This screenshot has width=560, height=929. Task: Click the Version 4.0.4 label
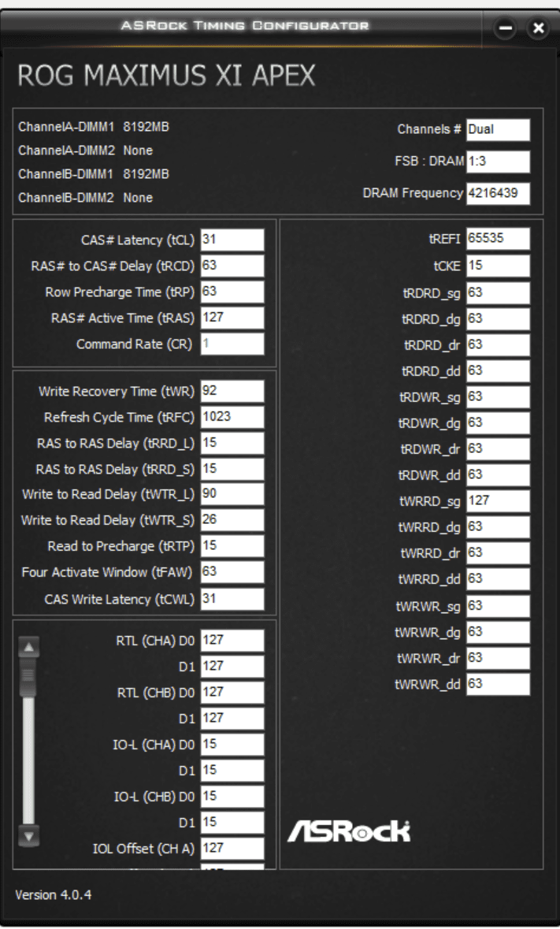coord(54,895)
